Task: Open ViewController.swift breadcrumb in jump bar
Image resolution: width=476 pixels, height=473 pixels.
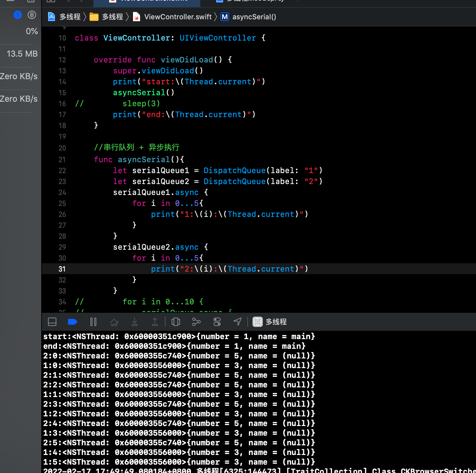Action: coord(172,17)
